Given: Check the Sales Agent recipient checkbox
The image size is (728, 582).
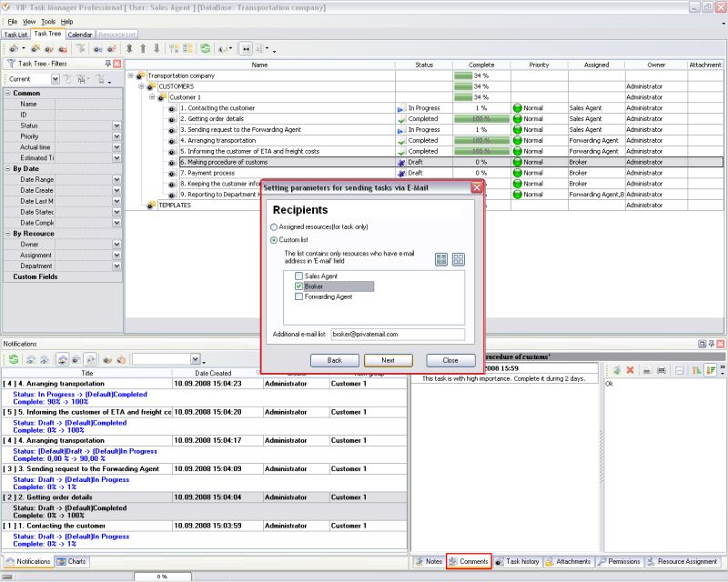Looking at the screenshot, I should coord(298,276).
